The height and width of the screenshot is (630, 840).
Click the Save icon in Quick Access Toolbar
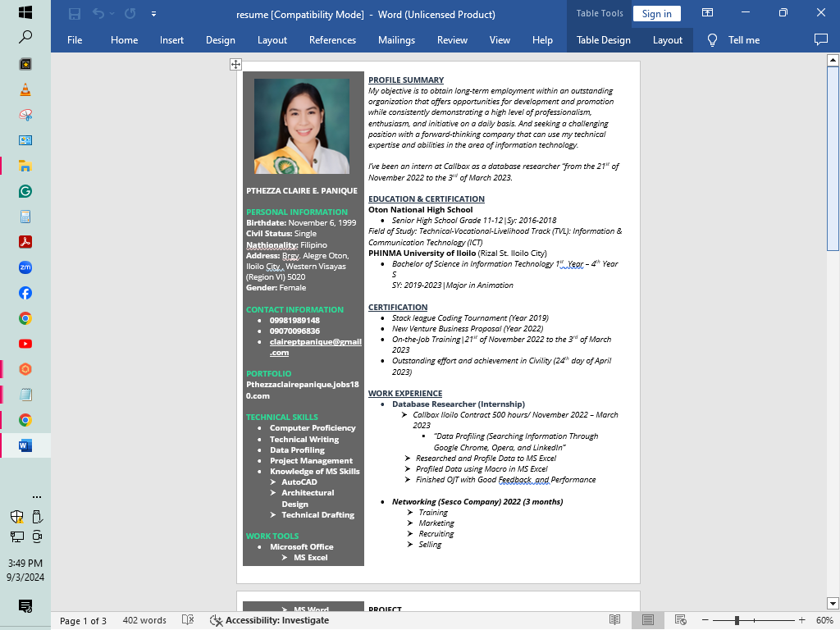pyautogui.click(x=75, y=14)
